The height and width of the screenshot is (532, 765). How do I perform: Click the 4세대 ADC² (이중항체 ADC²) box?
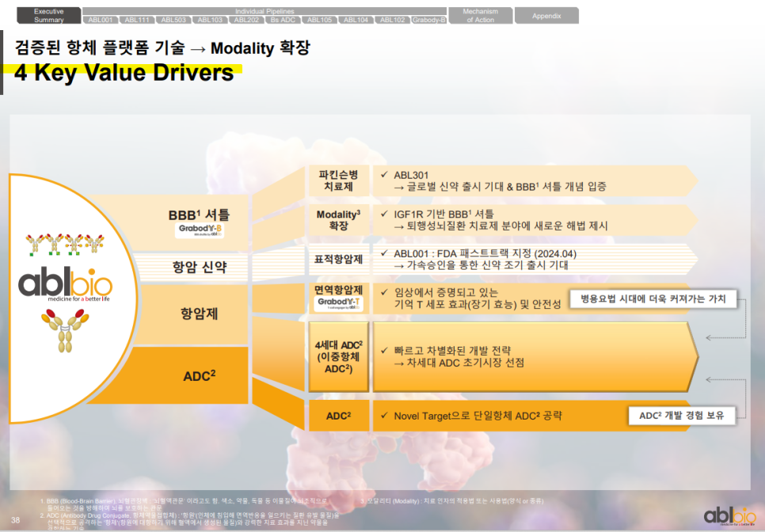[339, 356]
